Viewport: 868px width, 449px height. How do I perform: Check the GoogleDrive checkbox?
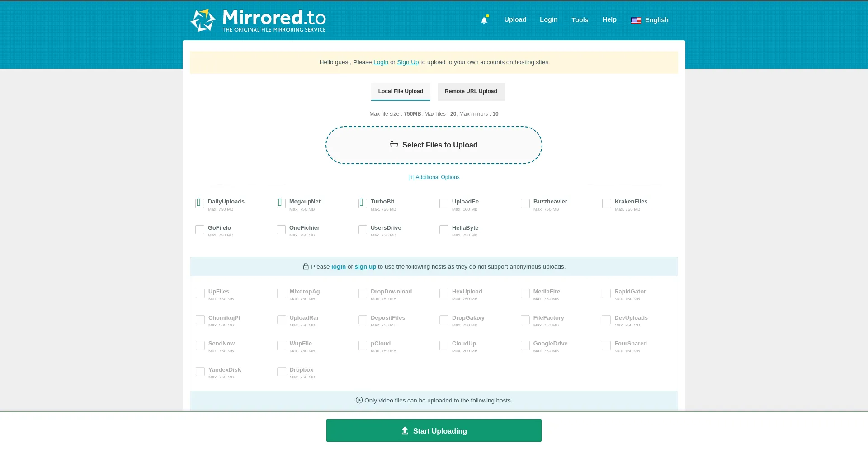coord(525,345)
